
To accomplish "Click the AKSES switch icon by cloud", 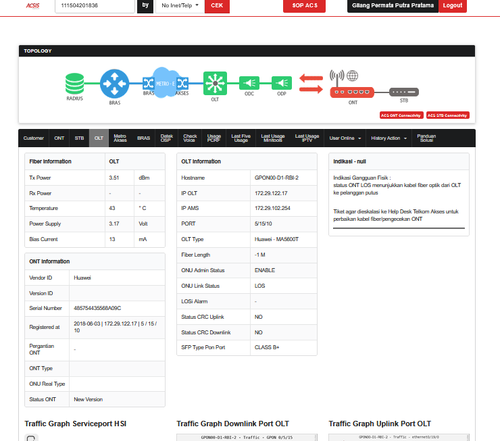I will 182,83.
